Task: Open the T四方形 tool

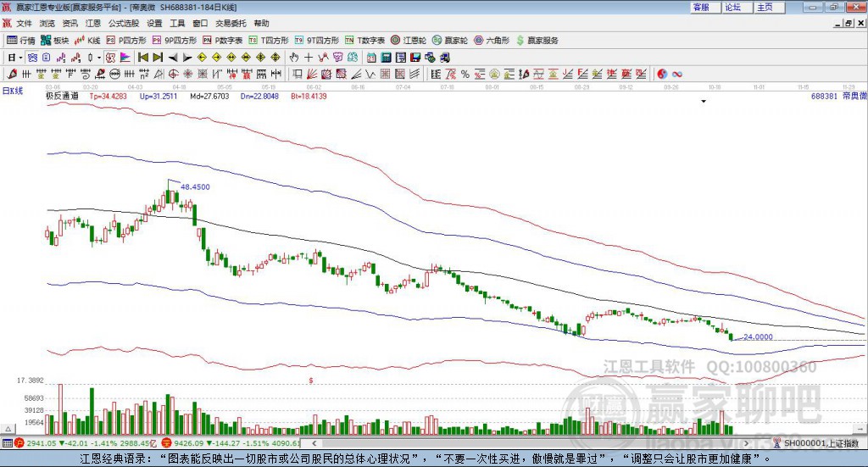Action: point(269,41)
